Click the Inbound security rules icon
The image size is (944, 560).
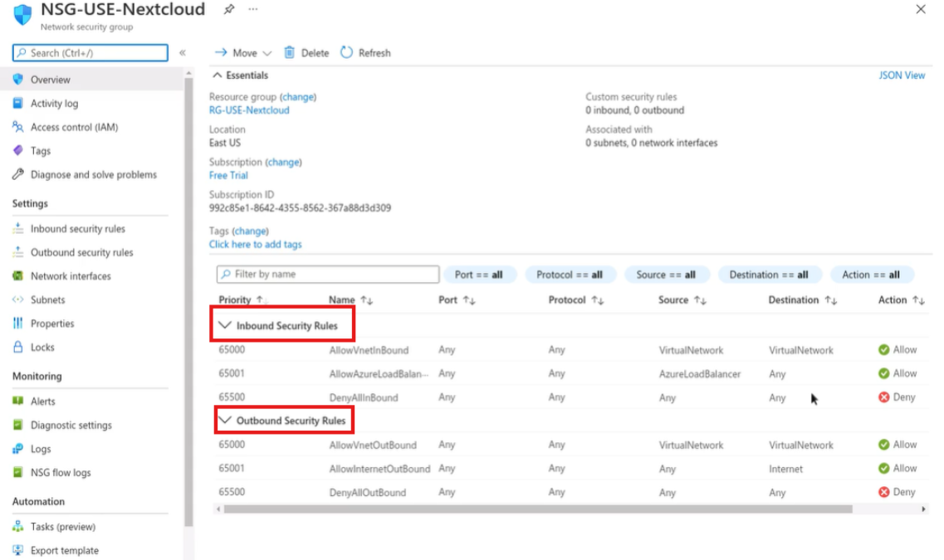pos(18,229)
